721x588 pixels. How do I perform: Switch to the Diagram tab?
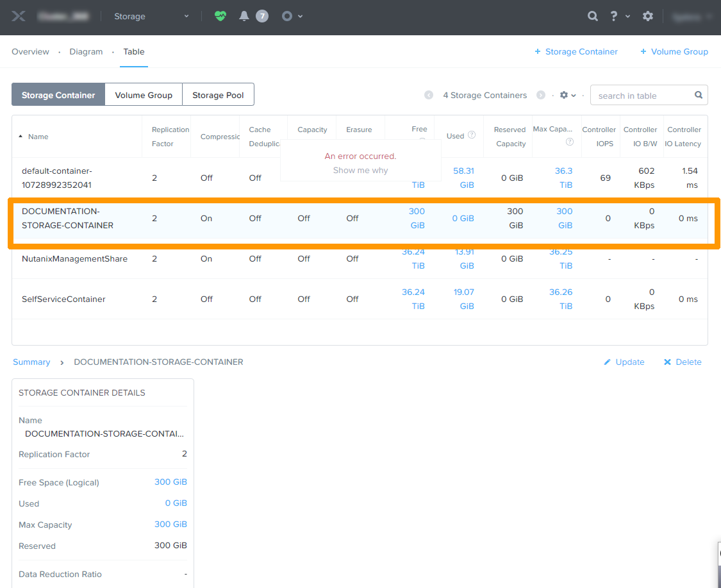[x=85, y=52]
